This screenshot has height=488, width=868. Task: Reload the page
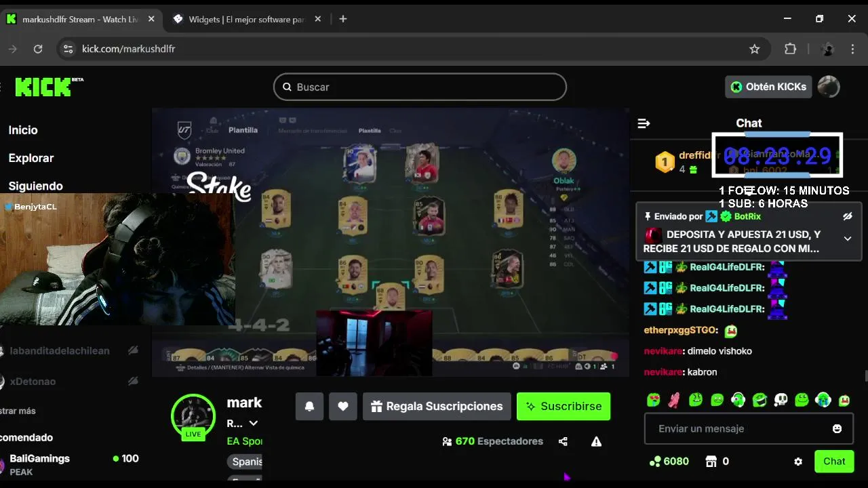click(38, 49)
